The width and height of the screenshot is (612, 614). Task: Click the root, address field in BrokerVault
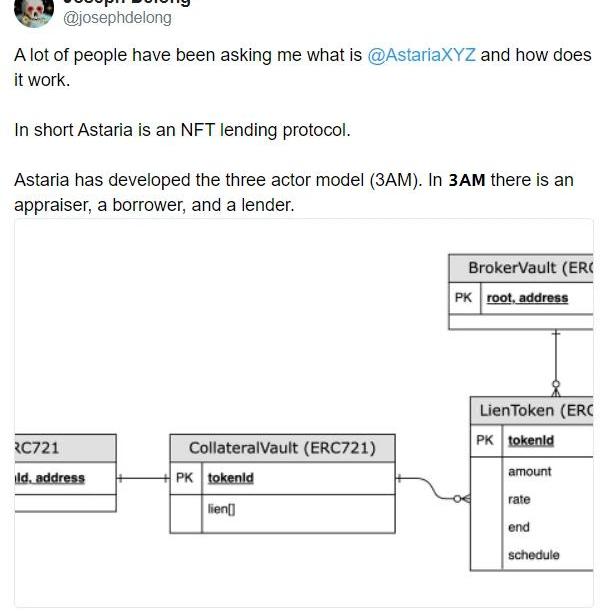coord(527,298)
